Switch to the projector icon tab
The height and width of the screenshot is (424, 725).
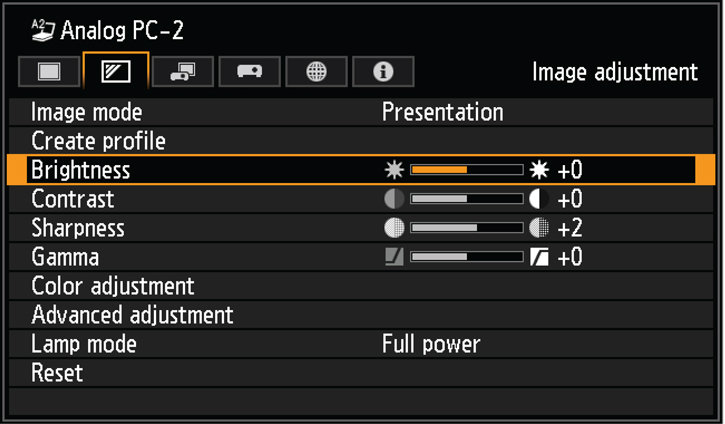click(249, 72)
